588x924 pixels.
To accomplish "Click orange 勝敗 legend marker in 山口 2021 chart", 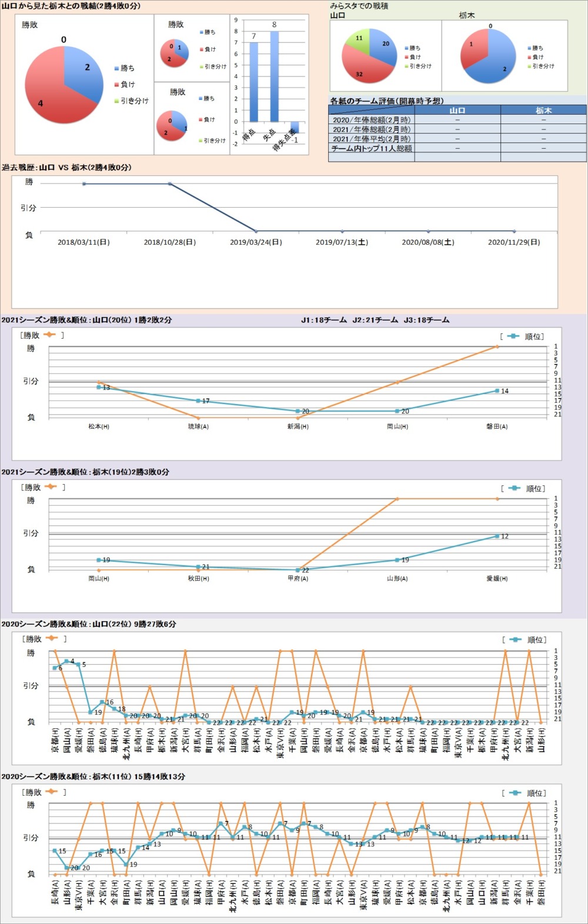I will [49, 335].
